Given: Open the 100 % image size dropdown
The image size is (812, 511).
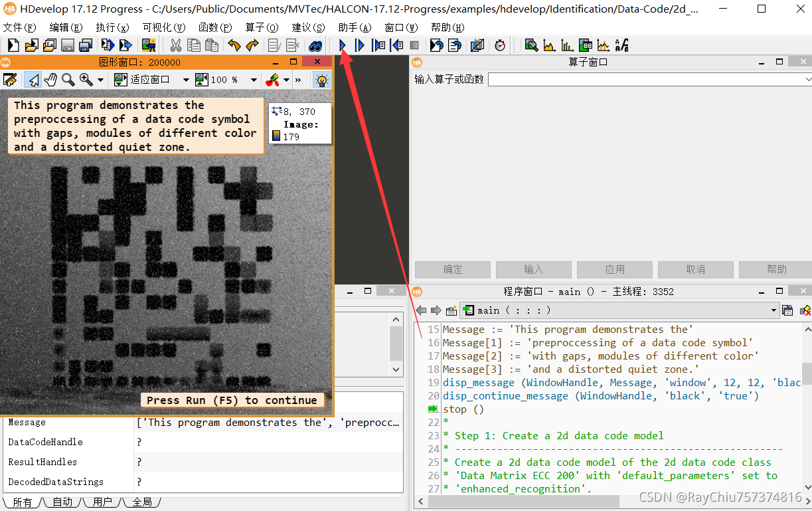Looking at the screenshot, I should click(x=254, y=80).
